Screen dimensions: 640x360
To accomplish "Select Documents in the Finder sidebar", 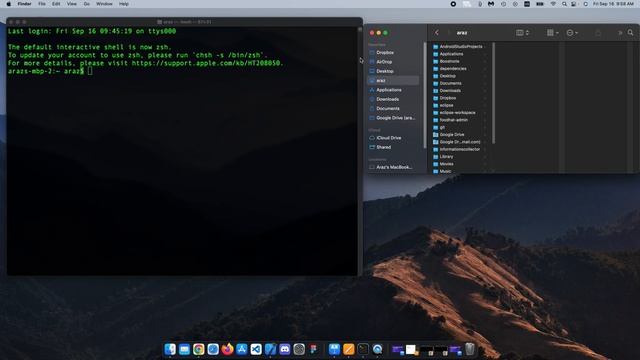I will coord(393,109).
